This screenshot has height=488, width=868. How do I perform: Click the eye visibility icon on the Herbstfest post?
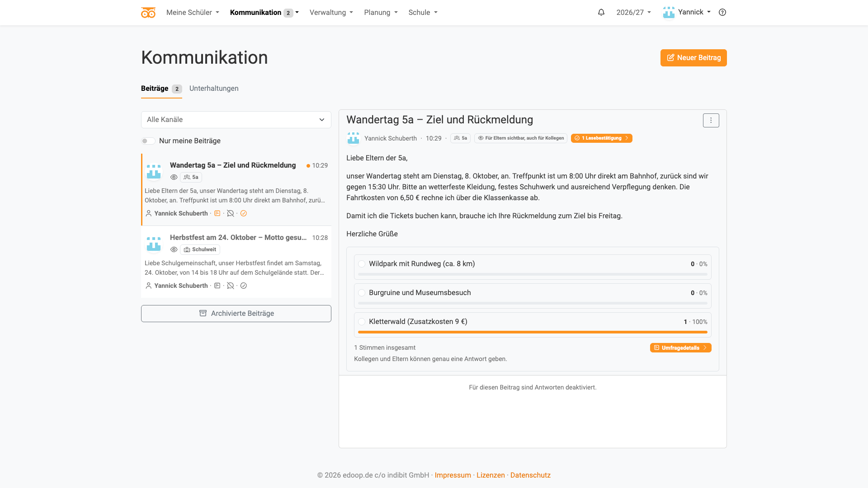(x=174, y=249)
